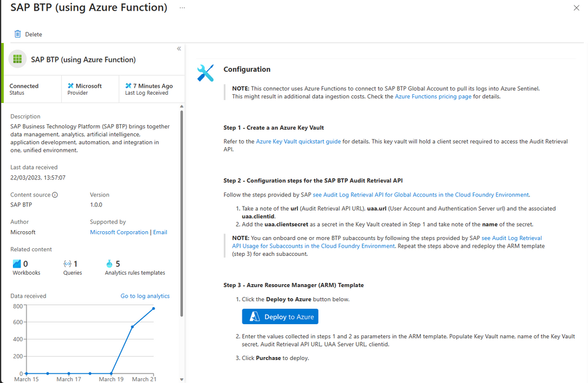Viewport: 588px width, 383px height.
Task: Click the Description label
Action: click(25, 116)
